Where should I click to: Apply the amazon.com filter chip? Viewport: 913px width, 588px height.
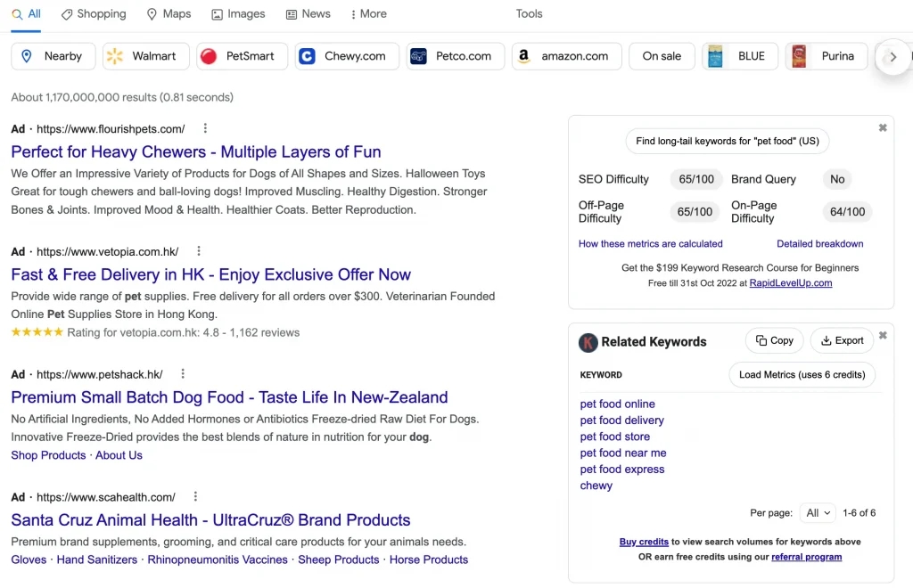[x=567, y=56]
